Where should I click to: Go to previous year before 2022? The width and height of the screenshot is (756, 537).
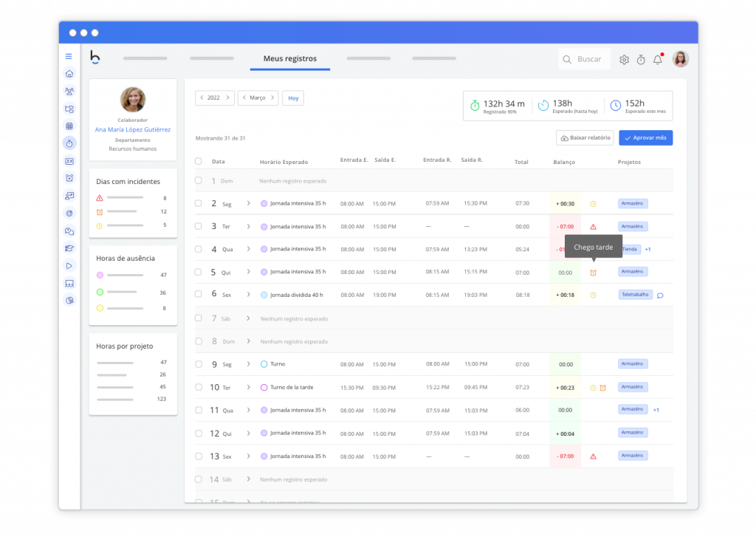[202, 98]
